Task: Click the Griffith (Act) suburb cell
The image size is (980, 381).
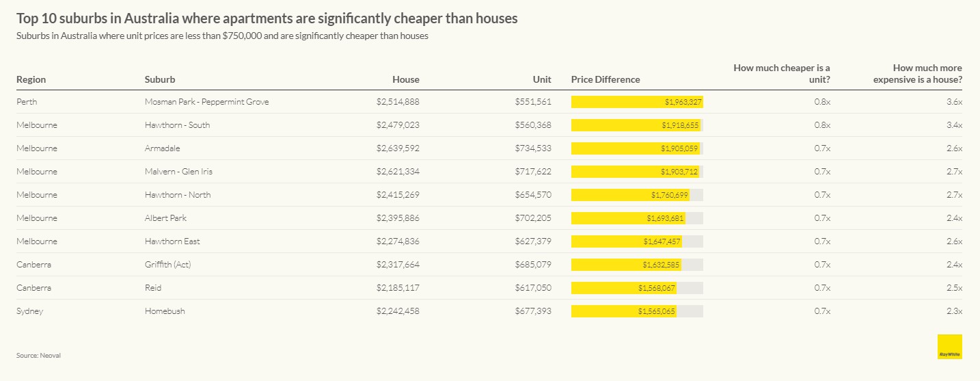Action: (x=169, y=265)
